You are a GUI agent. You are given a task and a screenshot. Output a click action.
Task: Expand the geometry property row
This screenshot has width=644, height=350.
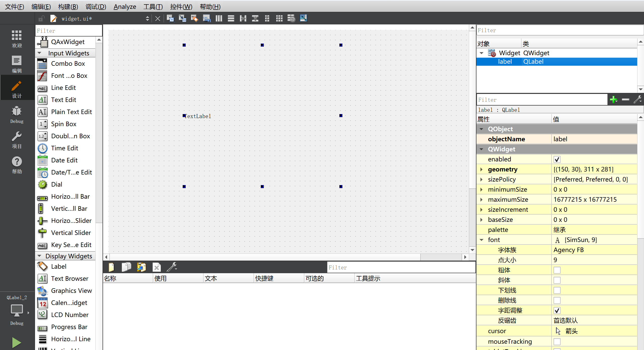click(x=481, y=169)
